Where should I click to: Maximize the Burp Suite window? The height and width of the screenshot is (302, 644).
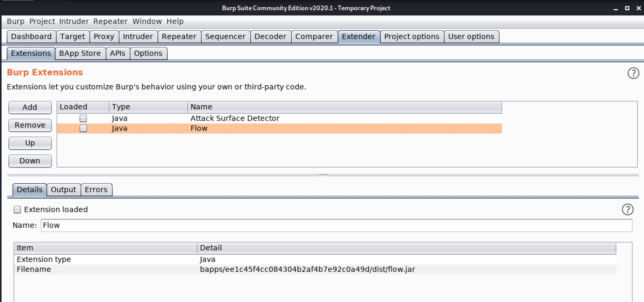pos(627,8)
